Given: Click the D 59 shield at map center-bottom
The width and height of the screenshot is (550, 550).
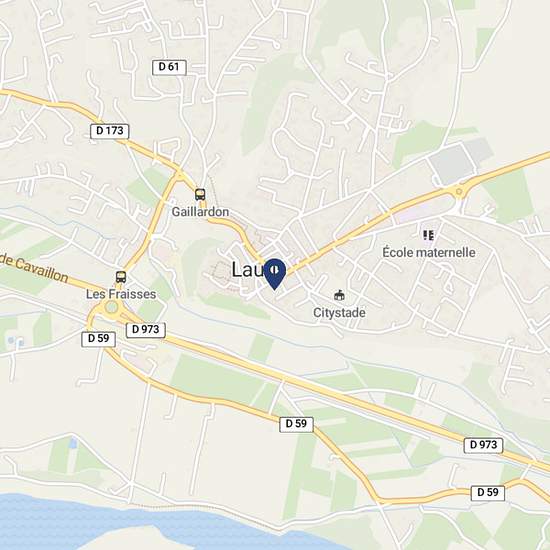Looking at the screenshot, I should (296, 424).
